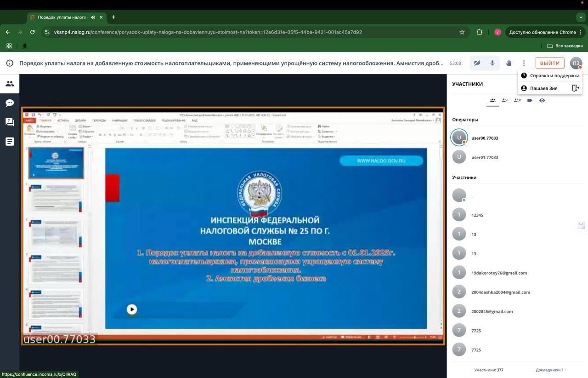The height and width of the screenshot is (378, 588).
Task: Click the ВЫЙТИ exit button
Action: tap(550, 63)
